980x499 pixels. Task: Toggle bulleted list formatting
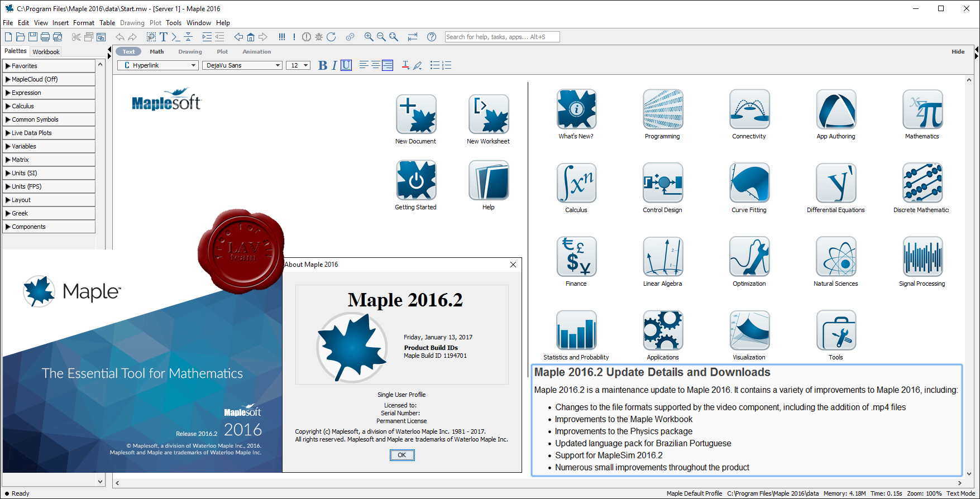pos(435,65)
